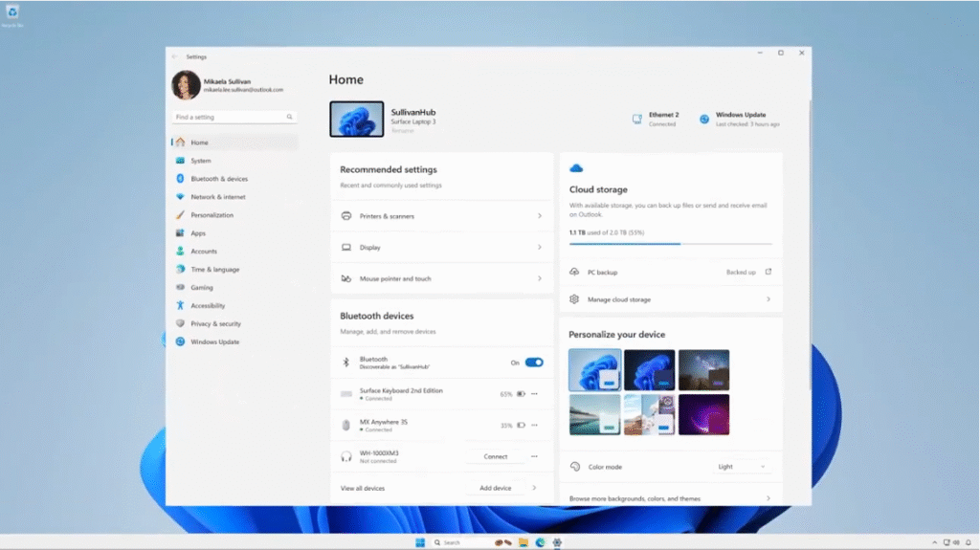Open Display settings chevron
This screenshot has height=550, width=980.
[540, 247]
